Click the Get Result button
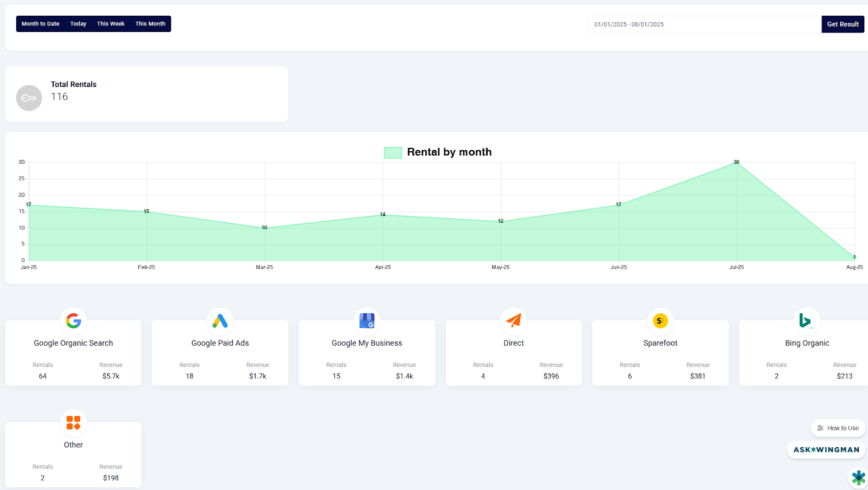Screen dimensions: 868x490 click(843, 24)
